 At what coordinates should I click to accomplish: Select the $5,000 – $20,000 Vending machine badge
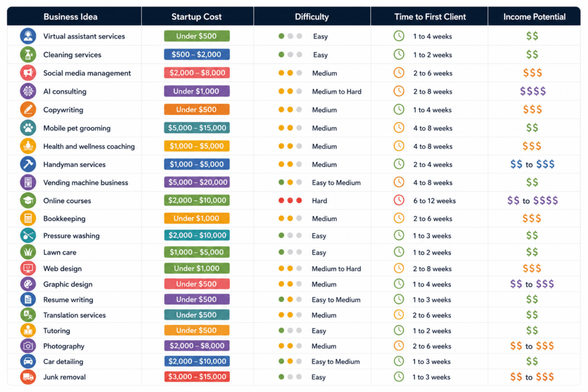click(x=196, y=182)
